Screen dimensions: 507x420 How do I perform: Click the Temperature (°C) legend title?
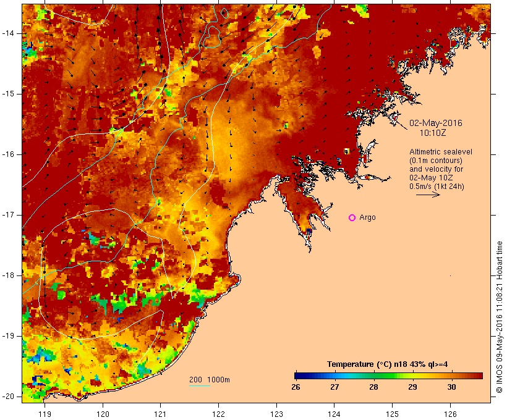388,364
